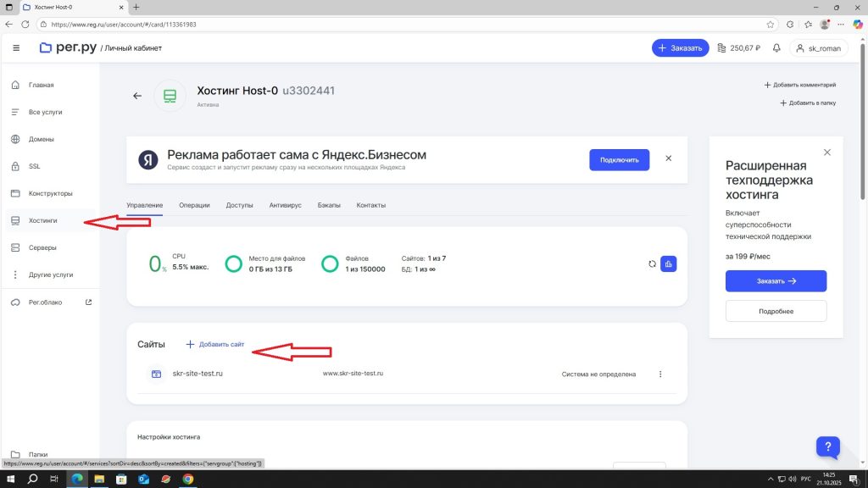This screenshot has height=488, width=868.
Task: Click the blue help question mark button
Action: click(x=828, y=447)
